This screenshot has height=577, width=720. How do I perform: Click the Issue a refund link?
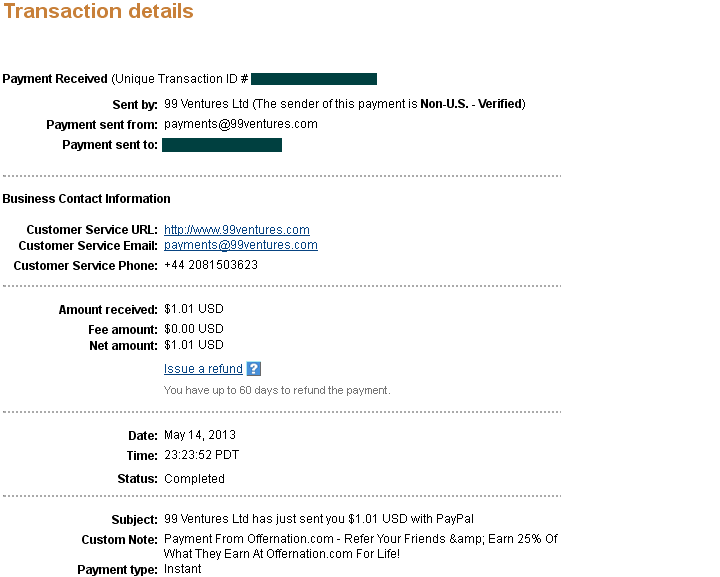(203, 369)
